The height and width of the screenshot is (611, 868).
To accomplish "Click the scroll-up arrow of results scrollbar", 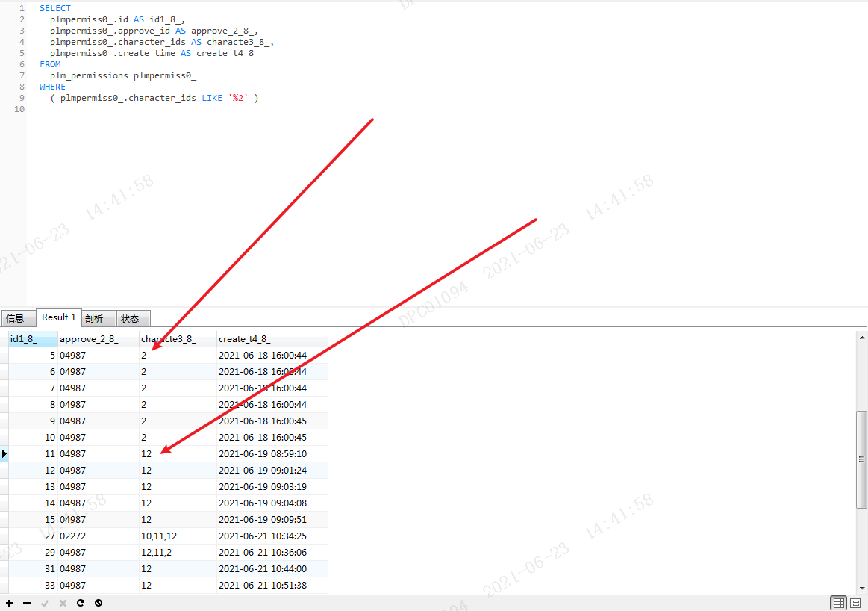I will pyautogui.click(x=862, y=338).
